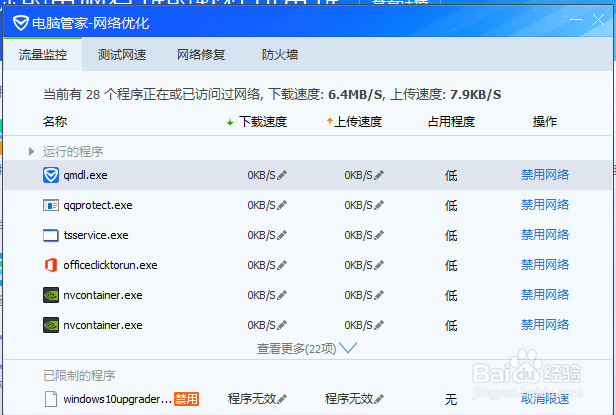Viewport: 616px width, 415px height.
Task: Click the tsservice.exe window icon
Action: click(51, 235)
